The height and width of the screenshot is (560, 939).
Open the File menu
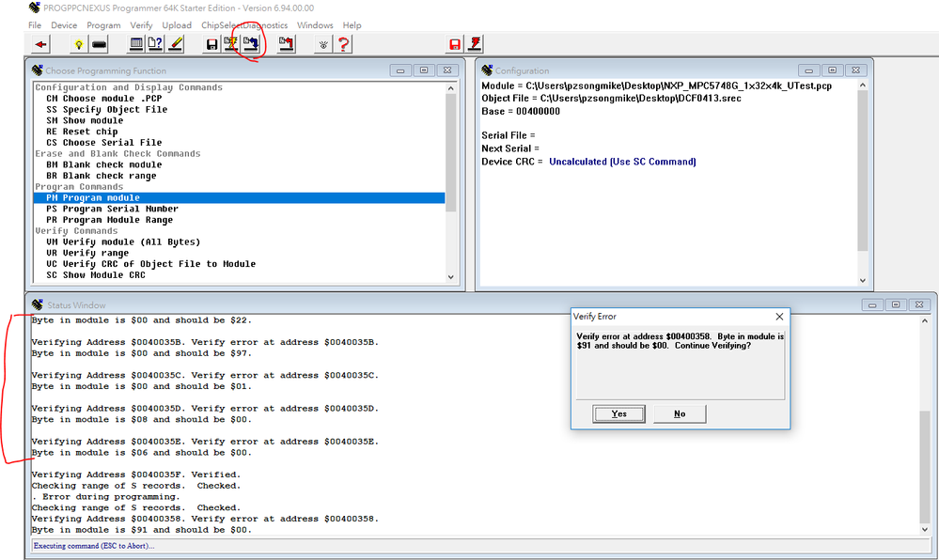tap(35, 25)
